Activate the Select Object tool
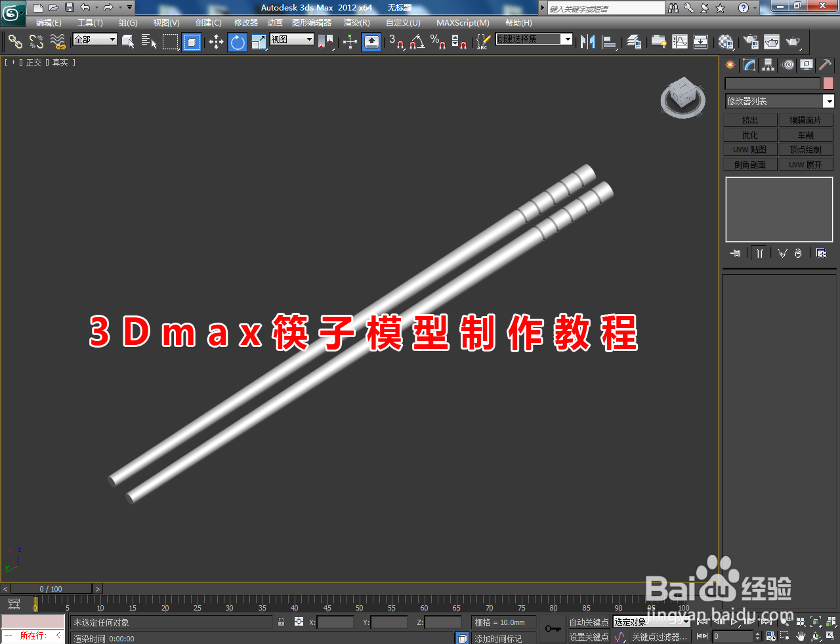 [x=129, y=42]
